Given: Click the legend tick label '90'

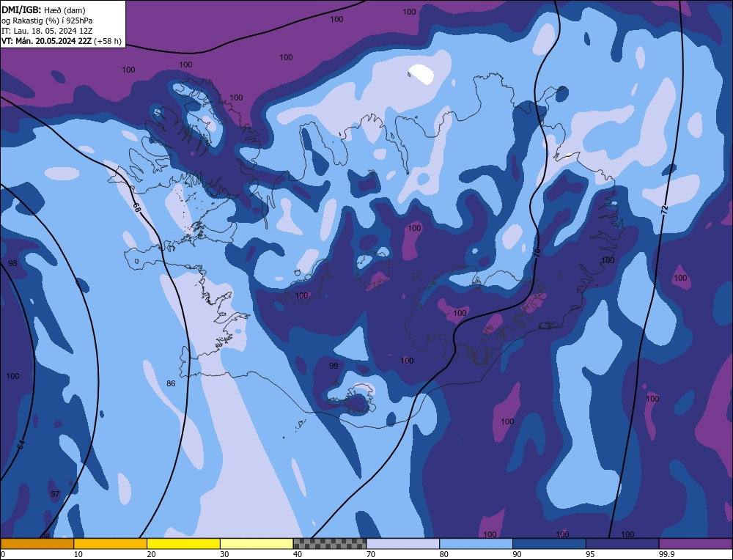Looking at the screenshot, I should pos(517,554).
